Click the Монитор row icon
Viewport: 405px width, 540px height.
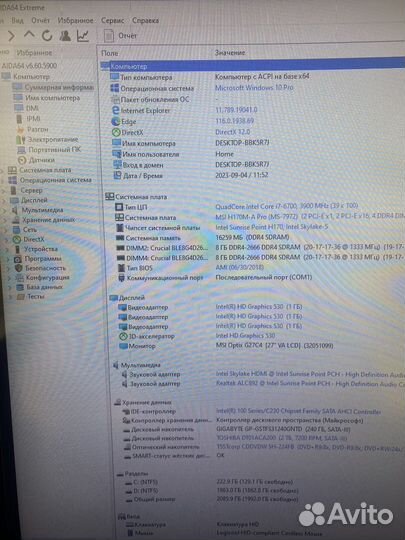(123, 346)
